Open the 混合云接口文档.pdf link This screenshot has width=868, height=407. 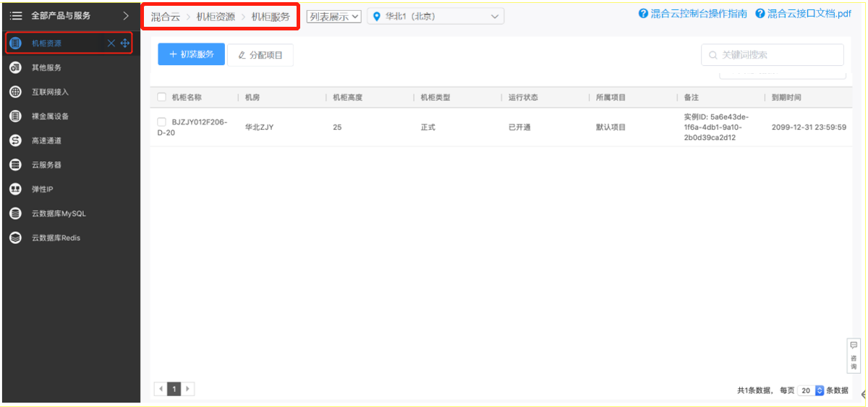(x=809, y=14)
